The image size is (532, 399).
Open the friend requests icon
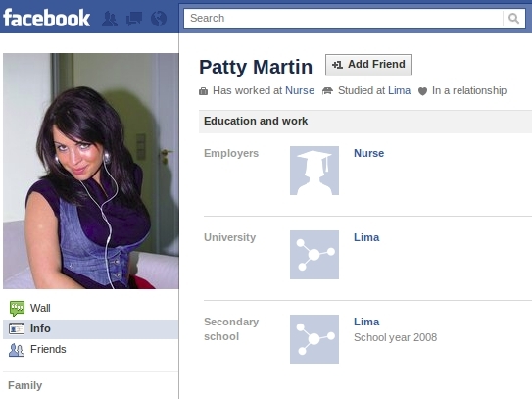point(110,19)
